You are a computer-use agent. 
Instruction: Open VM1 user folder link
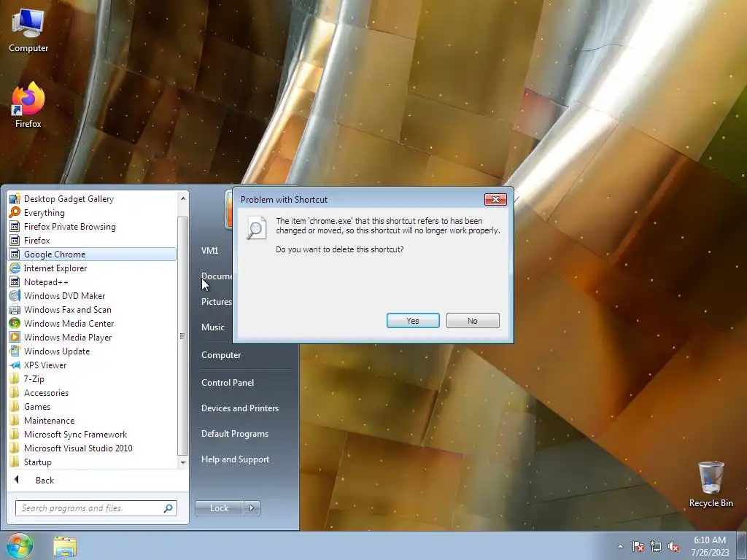pyautogui.click(x=209, y=251)
